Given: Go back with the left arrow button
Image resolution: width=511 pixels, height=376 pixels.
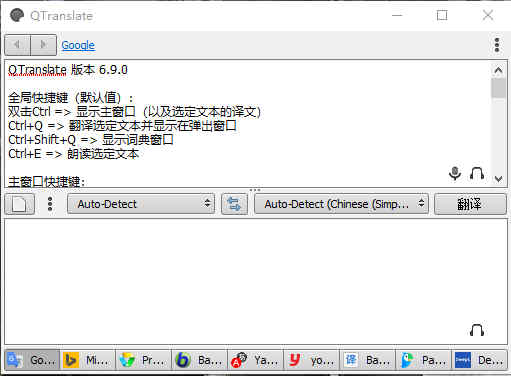Looking at the screenshot, I should click(x=18, y=44).
